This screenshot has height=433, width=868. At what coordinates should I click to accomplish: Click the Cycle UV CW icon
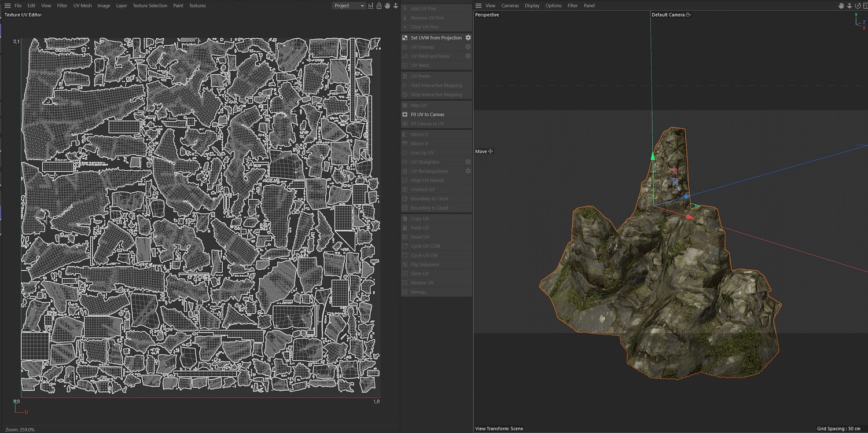[x=405, y=255]
